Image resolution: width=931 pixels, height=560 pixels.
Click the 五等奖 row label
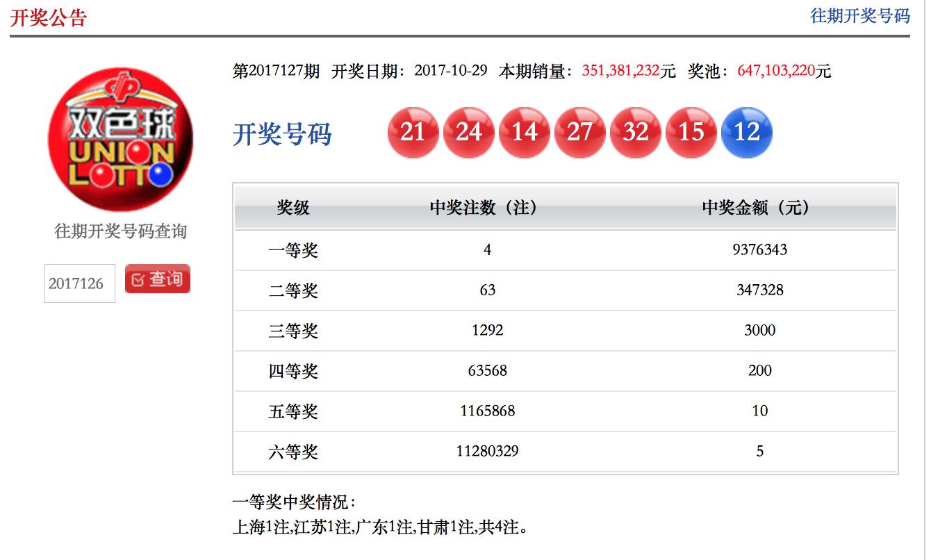click(x=293, y=411)
